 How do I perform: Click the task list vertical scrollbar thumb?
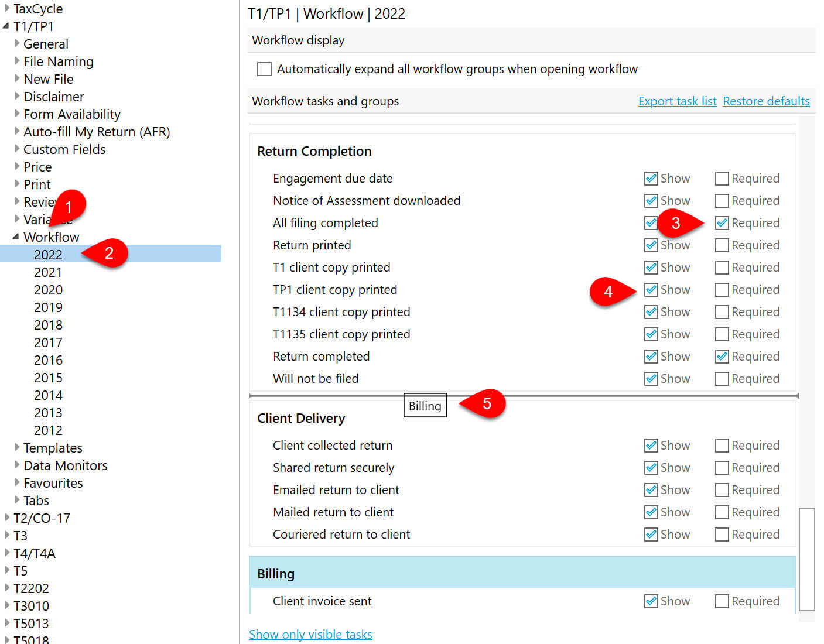tap(807, 559)
